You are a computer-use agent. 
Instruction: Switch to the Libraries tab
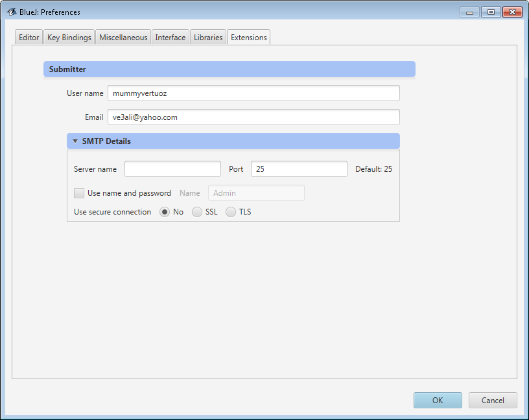[208, 37]
